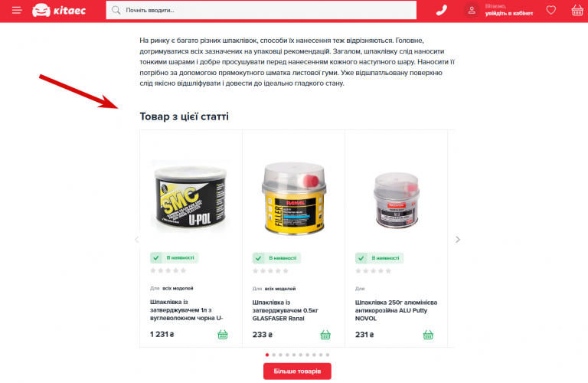Select the second carousel pagination dot

(274, 355)
